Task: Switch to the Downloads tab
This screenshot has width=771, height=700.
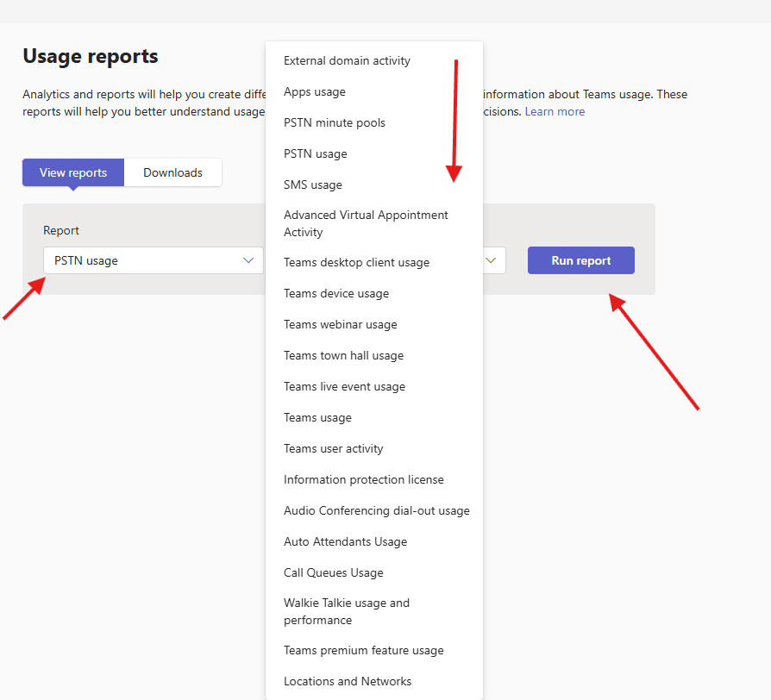Action: pos(172,172)
